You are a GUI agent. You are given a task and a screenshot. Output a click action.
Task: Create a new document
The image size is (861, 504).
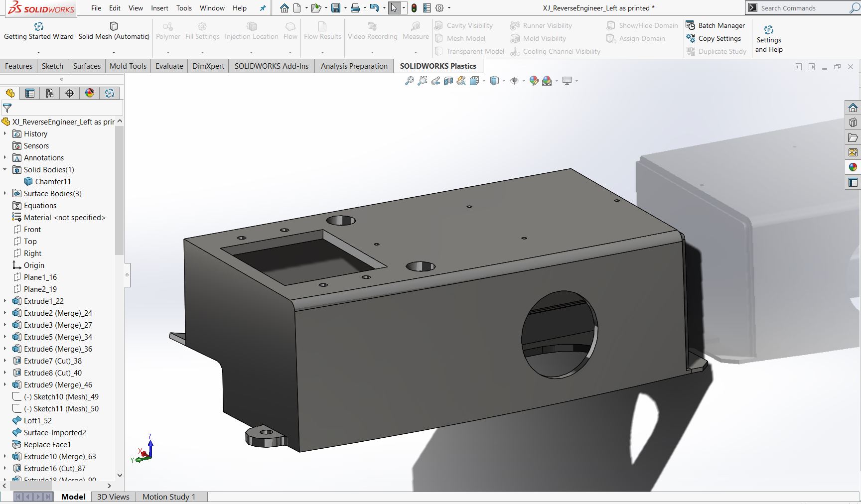[x=297, y=8]
